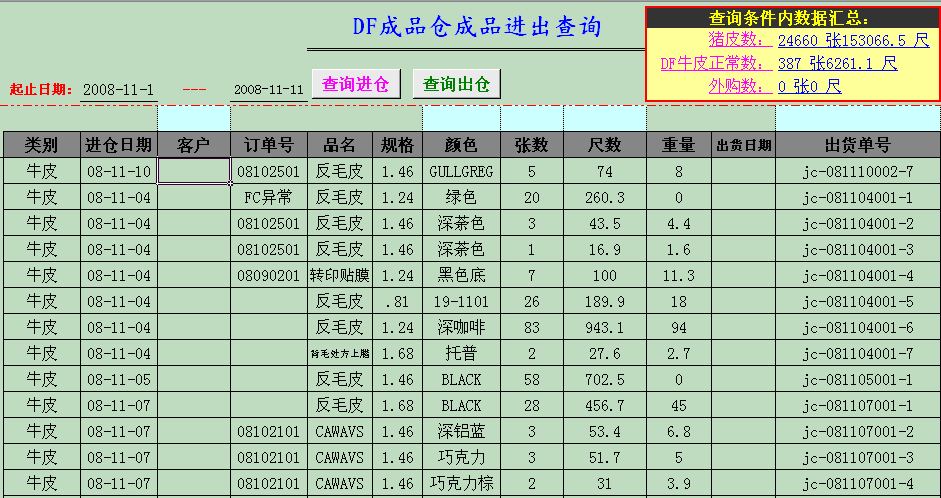Click the 外购数 link
This screenshot has width=941, height=498.
pyautogui.click(x=740, y=86)
